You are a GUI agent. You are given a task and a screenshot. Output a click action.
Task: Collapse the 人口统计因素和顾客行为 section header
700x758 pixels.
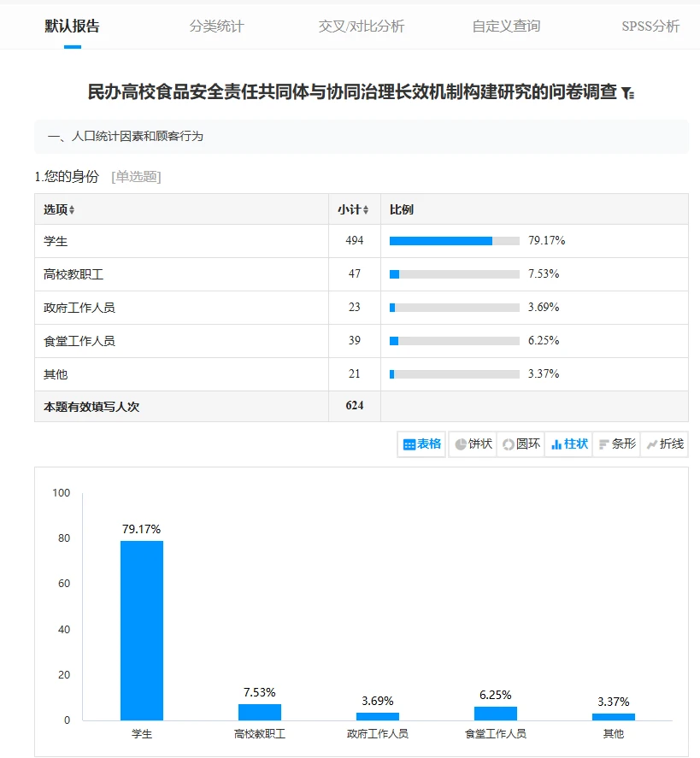[128, 135]
